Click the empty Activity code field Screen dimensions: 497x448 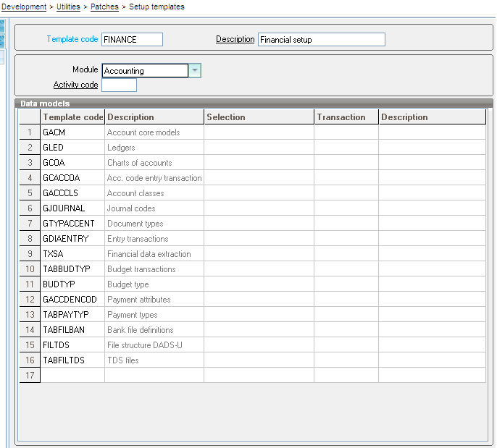coord(119,85)
